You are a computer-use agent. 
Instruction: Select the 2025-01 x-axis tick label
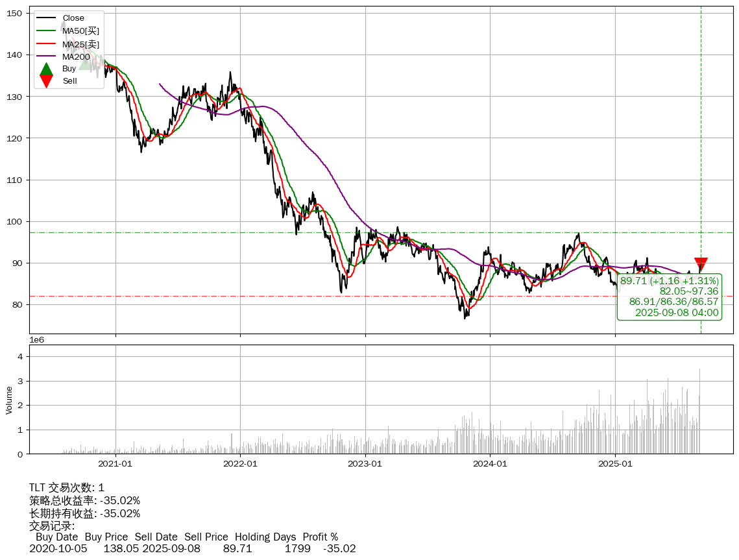click(615, 464)
